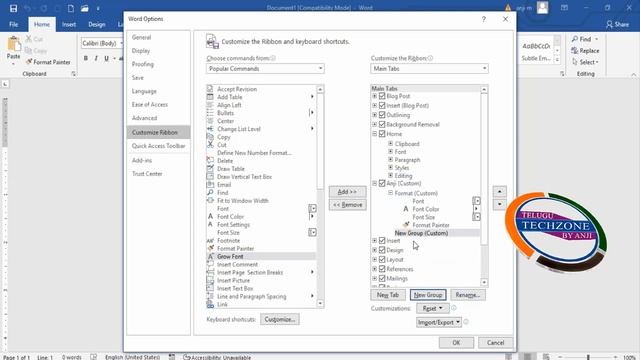
Task: Click the Replace icon in the Editing group
Action: (575, 51)
